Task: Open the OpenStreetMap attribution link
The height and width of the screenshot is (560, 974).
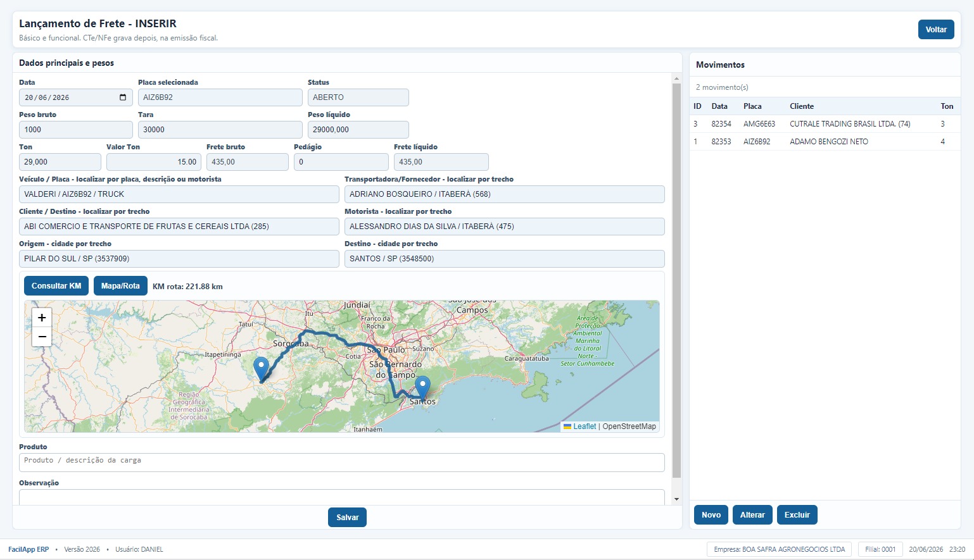Action: point(629,426)
